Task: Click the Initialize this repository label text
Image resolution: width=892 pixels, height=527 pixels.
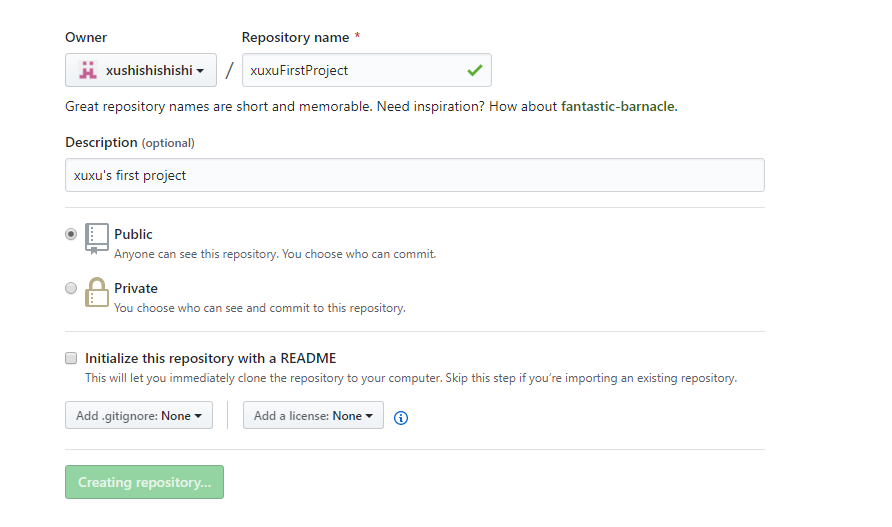Action: [x=211, y=358]
